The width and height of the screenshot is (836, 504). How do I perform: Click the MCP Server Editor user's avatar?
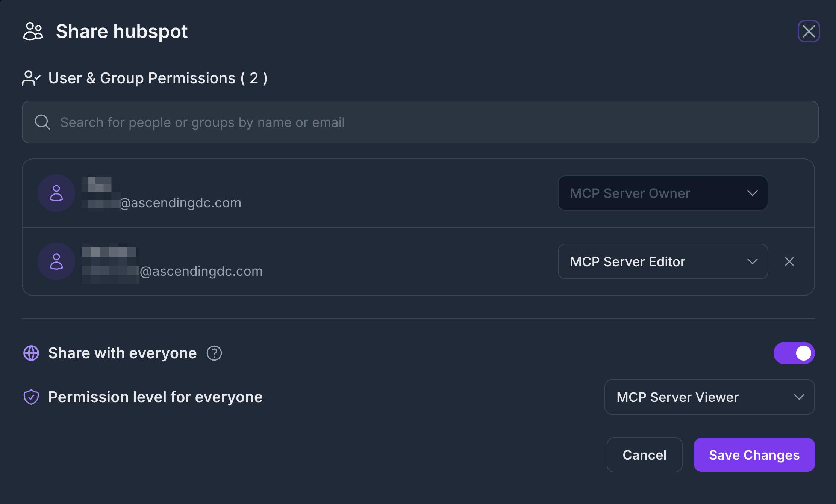[56, 261]
